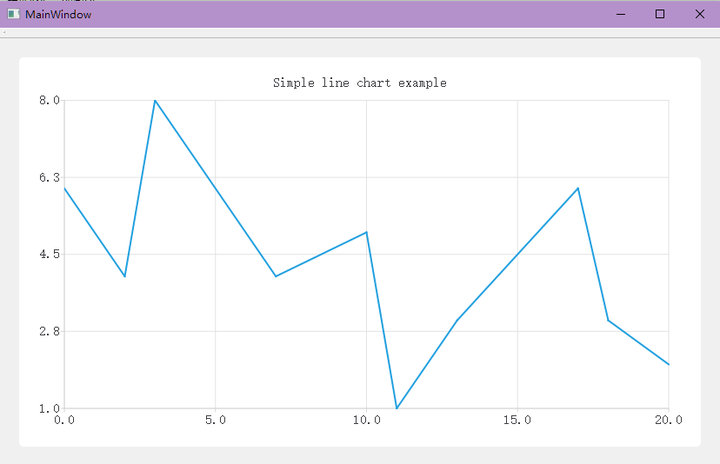Click the 15.0 label on the horizontal axis

pyautogui.click(x=517, y=421)
